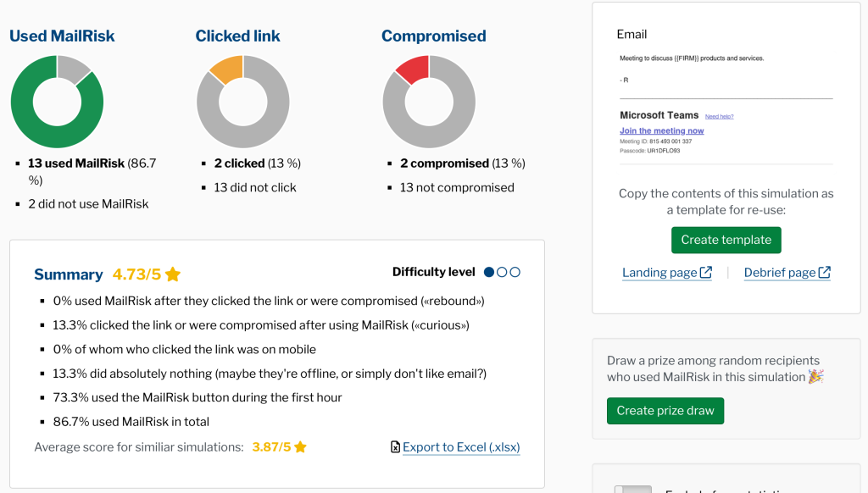This screenshot has width=868, height=493.
Task: Click the red segment of the Compromised donut
Action: [413, 69]
